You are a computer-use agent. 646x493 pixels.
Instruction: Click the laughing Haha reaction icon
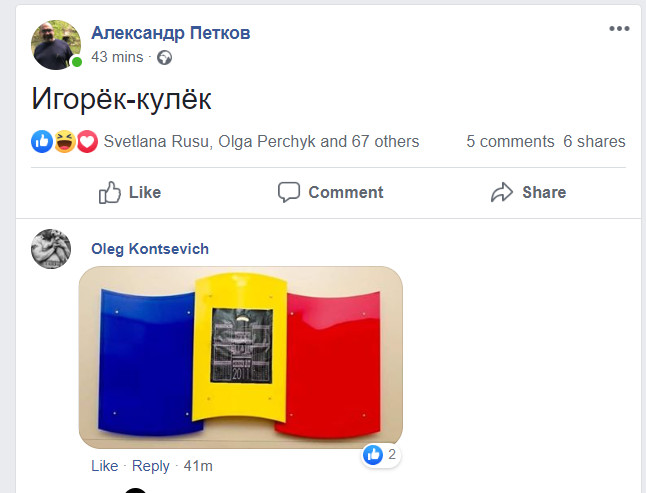(x=65, y=141)
